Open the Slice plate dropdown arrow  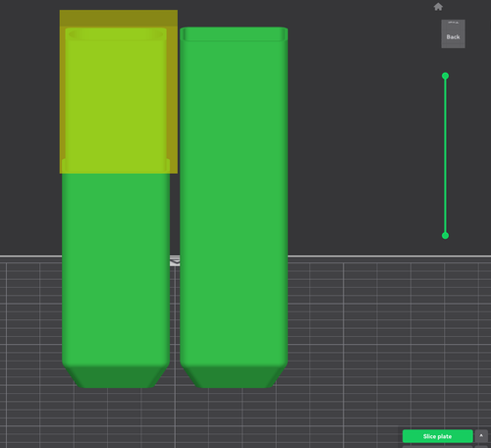(481, 436)
